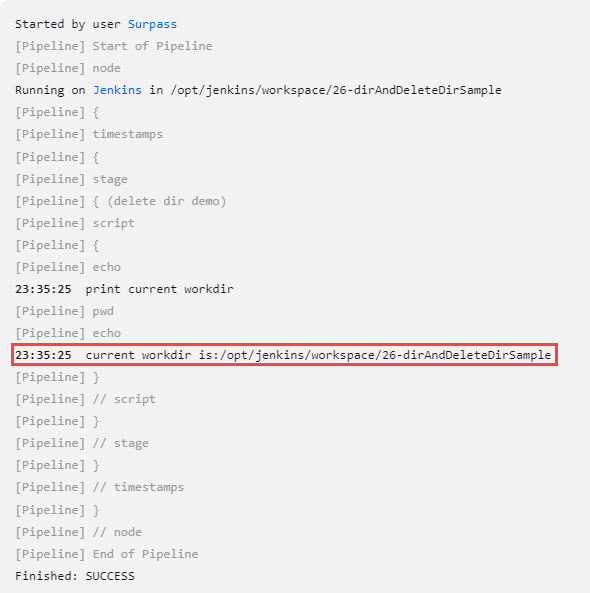Click the highlighted 'current workdir is' line
Viewport: 590px width, 593px height.
point(284,355)
